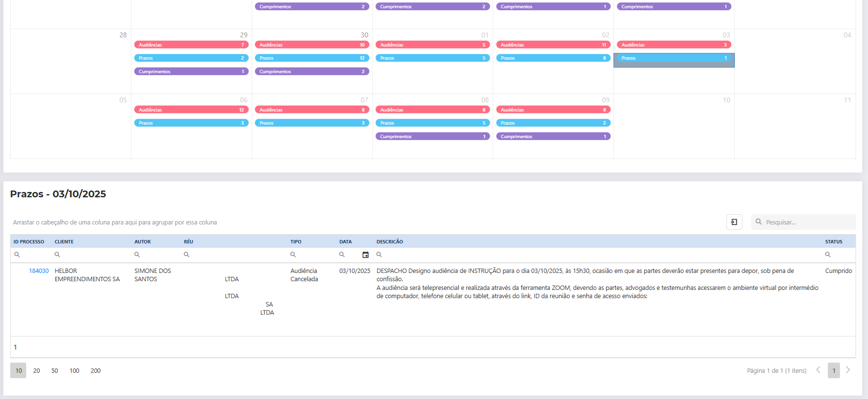Screen dimensions: 868x399
Task: Select Audiências event on day 02
Action: click(553, 45)
